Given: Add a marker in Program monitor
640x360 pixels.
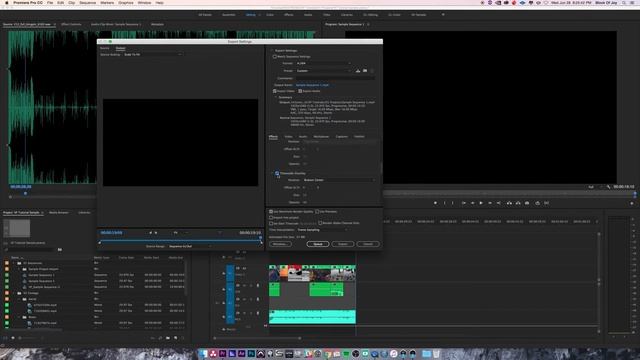Looking at the screenshot, I should tap(436, 203).
